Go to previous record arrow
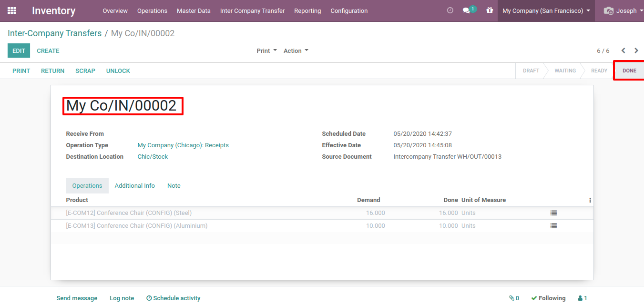The height and width of the screenshot is (305, 644). point(623,51)
